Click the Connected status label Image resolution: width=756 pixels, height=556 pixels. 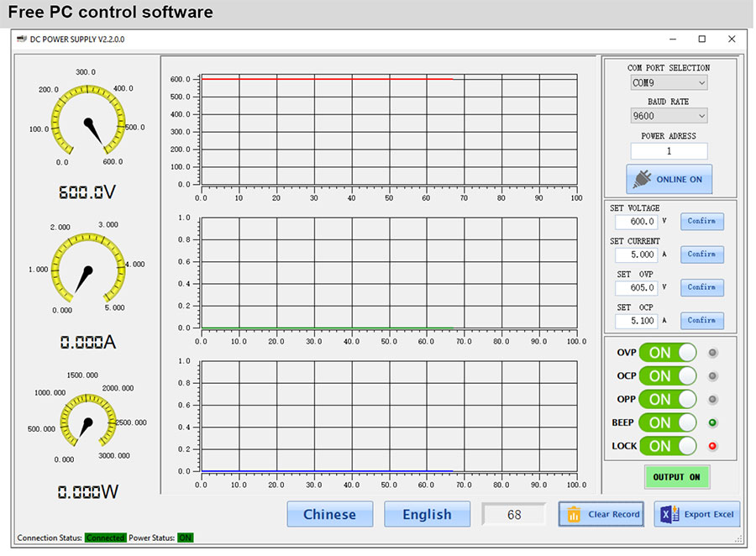pyautogui.click(x=106, y=538)
